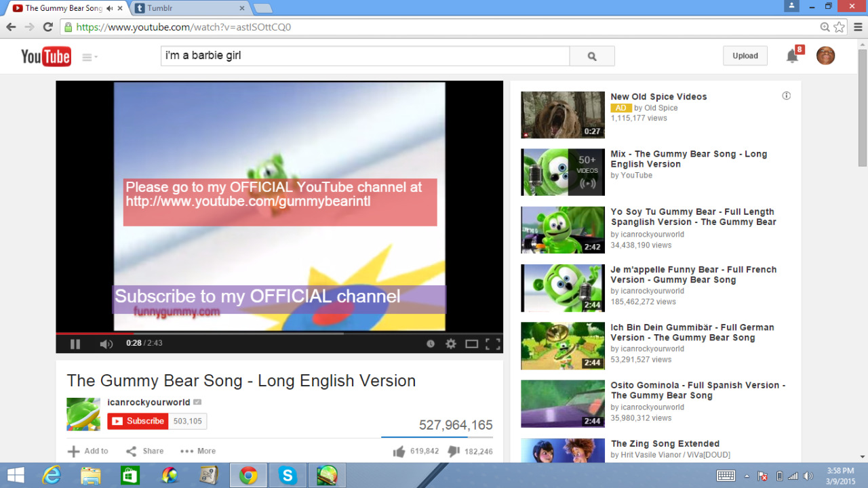Click the Chrome taskbar icon

pos(248,476)
